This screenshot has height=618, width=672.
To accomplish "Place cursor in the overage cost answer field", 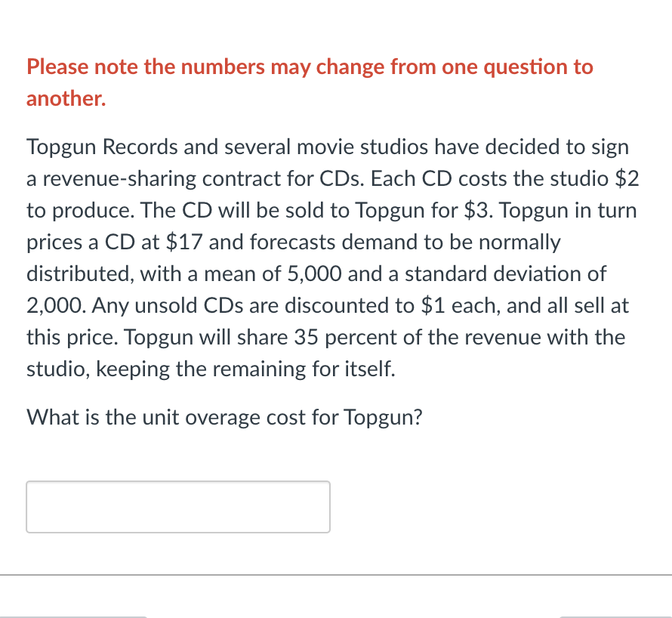I will coord(178,506).
